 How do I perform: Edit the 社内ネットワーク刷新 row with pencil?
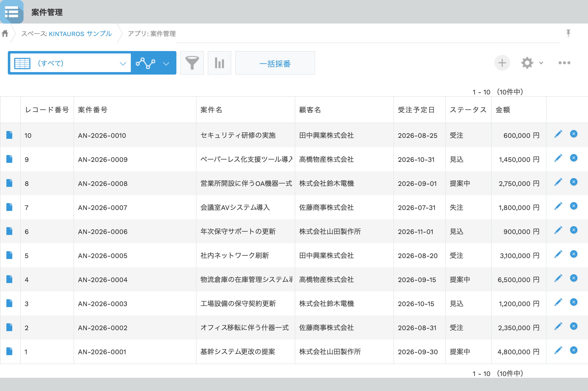[x=558, y=254]
